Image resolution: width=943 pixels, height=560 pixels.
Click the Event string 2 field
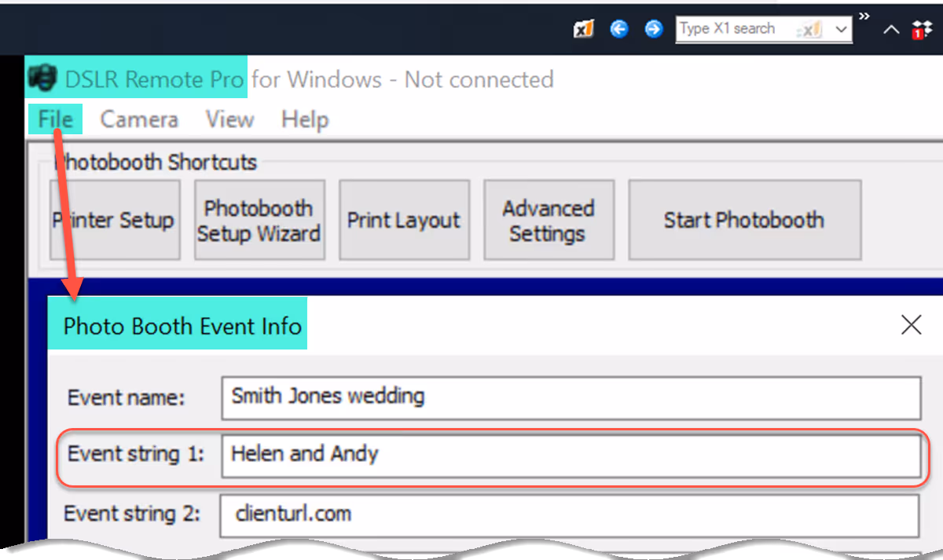tap(571, 515)
